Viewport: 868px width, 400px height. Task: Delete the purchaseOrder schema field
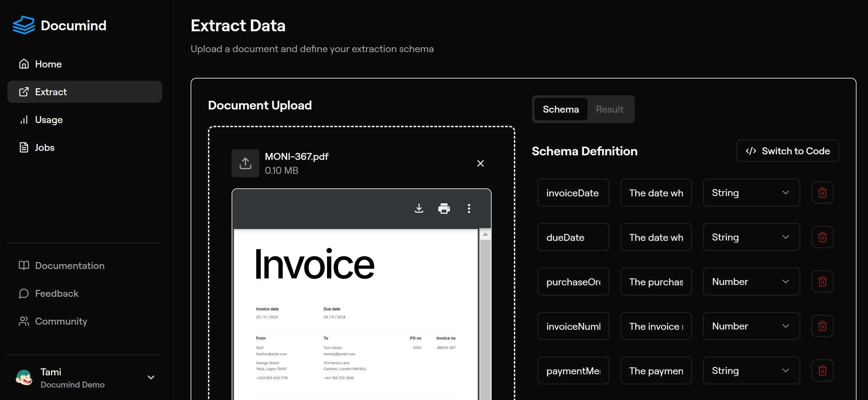[x=822, y=281]
